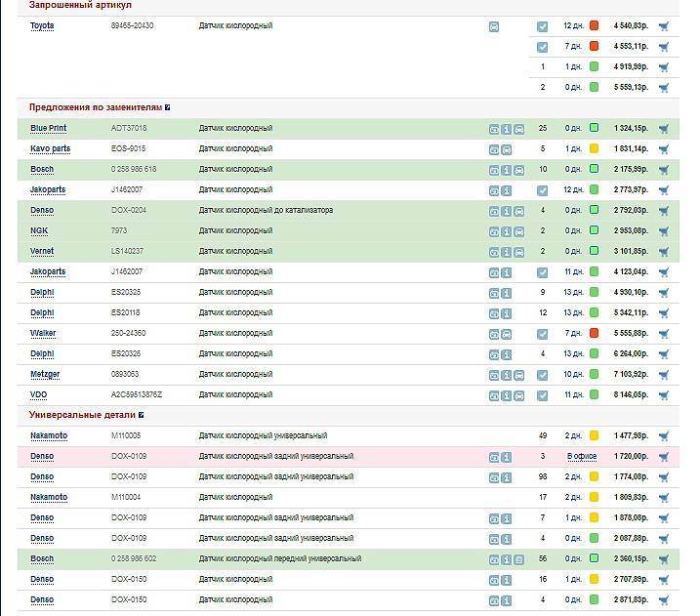
Task: Add VDO A2C59513876Z to cart
Action: click(664, 395)
